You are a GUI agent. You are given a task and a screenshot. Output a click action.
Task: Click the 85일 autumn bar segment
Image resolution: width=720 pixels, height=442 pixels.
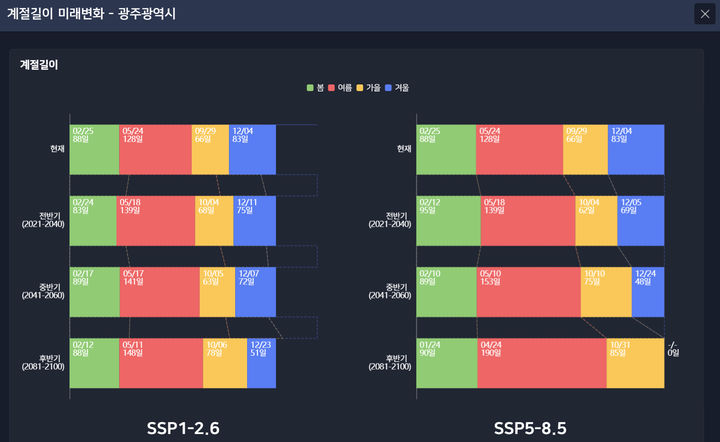coord(635,363)
